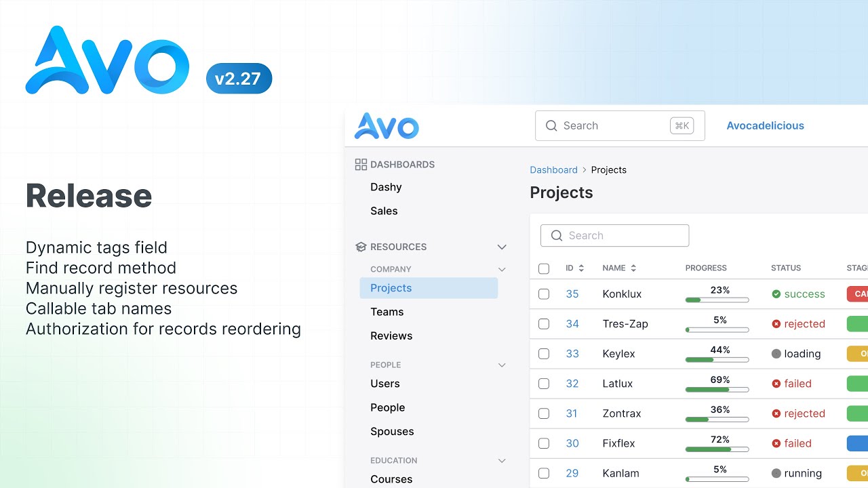
Task: Click the Latlux 69% progress bar
Action: (x=717, y=389)
